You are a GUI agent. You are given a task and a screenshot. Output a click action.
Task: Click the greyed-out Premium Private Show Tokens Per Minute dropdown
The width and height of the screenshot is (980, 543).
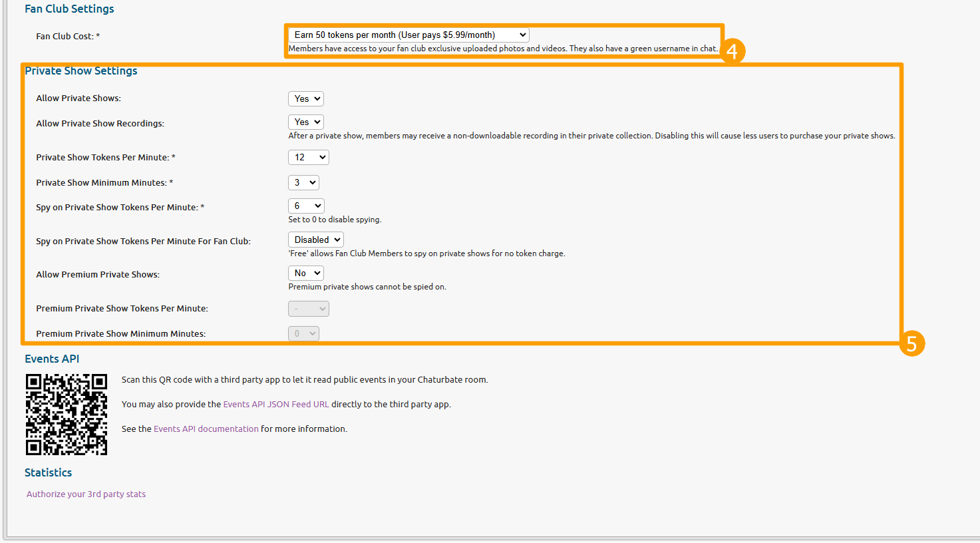click(x=308, y=309)
